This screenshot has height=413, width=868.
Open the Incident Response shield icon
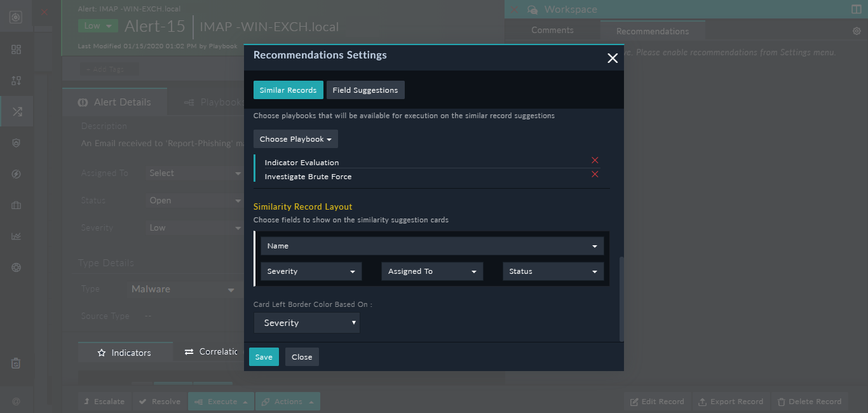click(x=16, y=142)
